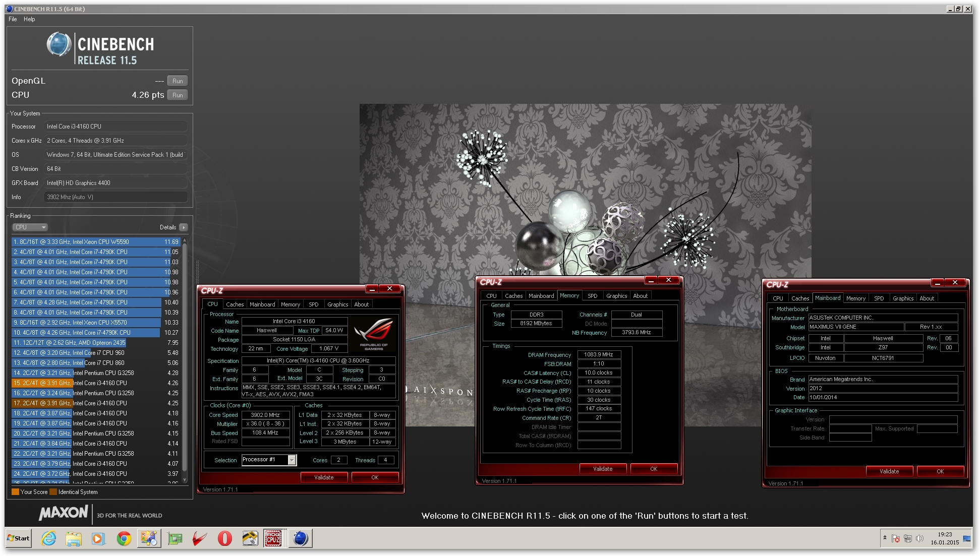This screenshot has height=556, width=980.
Task: Show hidden tray icons chevron
Action: 885,538
